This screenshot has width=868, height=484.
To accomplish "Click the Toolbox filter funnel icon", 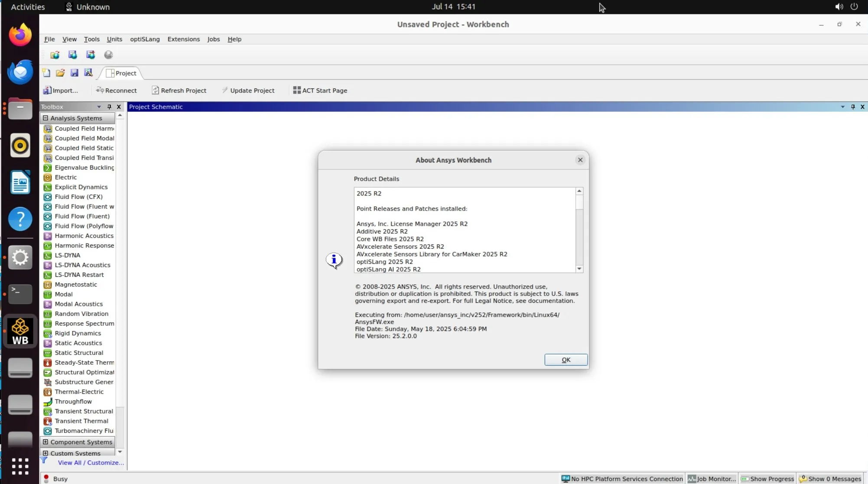I will click(44, 461).
